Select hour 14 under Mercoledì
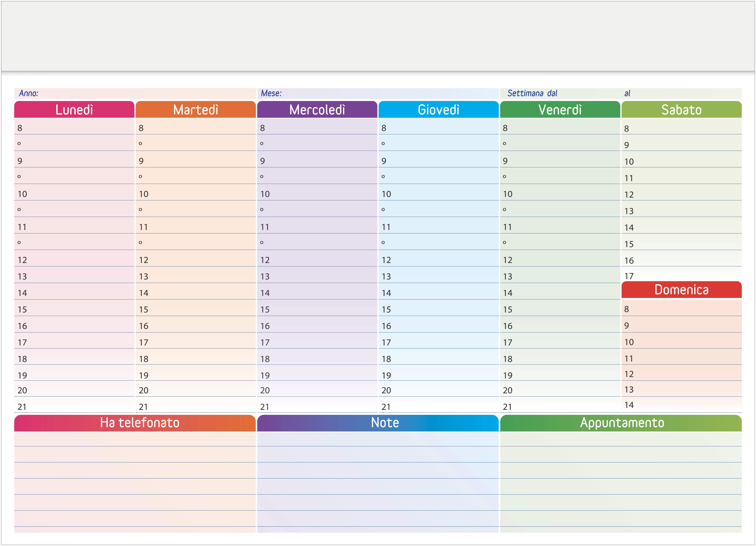 tap(317, 291)
